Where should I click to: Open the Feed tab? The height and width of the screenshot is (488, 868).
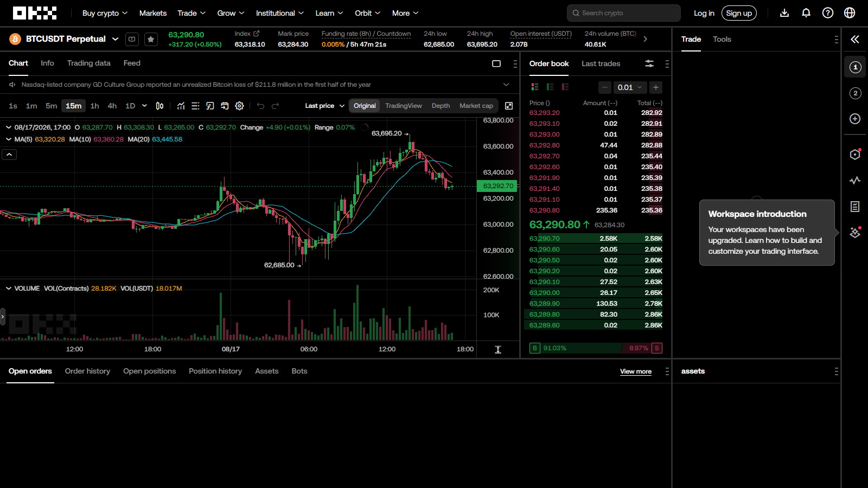132,63
